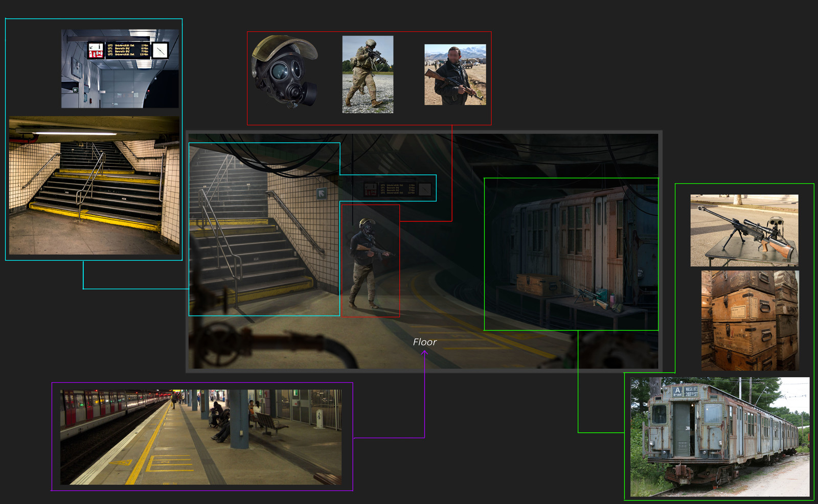Select the stacked wooden ammo crates photo
The height and width of the screenshot is (504, 818).
750,320
